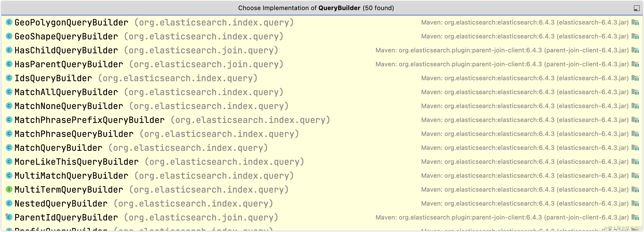Click class icon beside IdsQueryBuilder

[9, 78]
